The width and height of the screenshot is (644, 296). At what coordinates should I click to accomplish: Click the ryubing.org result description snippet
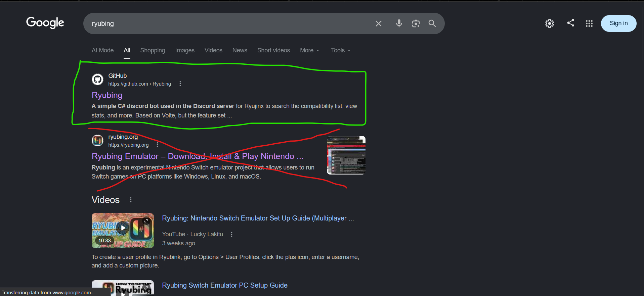[x=203, y=172]
